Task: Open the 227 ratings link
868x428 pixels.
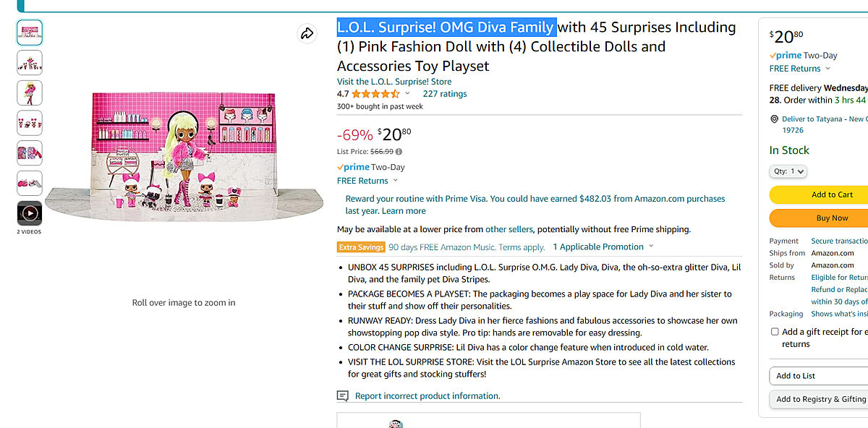Action: click(445, 94)
